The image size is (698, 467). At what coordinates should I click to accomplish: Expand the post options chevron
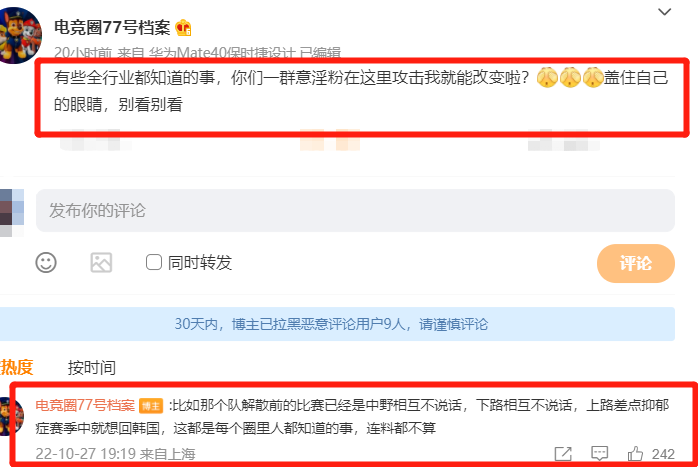(664, 12)
